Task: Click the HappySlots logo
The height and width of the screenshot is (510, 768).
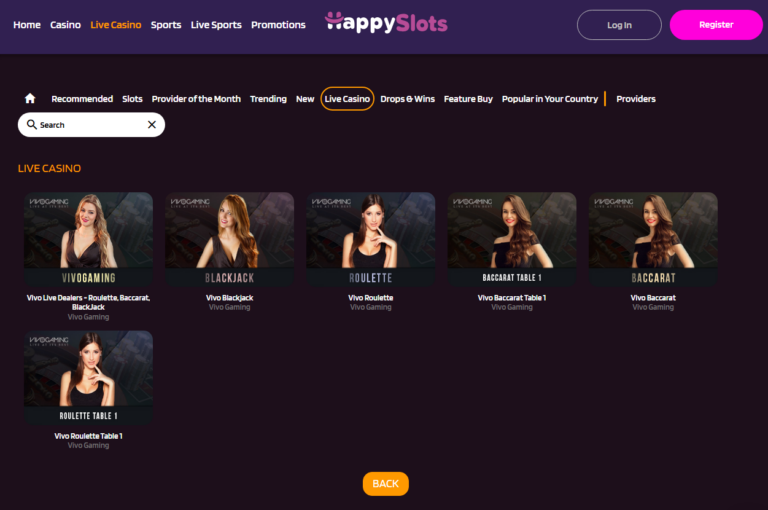Action: coord(386,23)
